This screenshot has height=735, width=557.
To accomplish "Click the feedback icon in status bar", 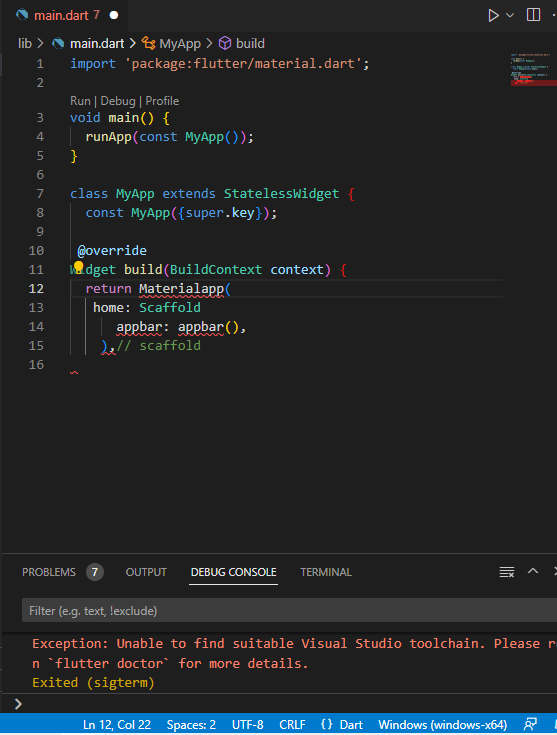I will point(530,725).
